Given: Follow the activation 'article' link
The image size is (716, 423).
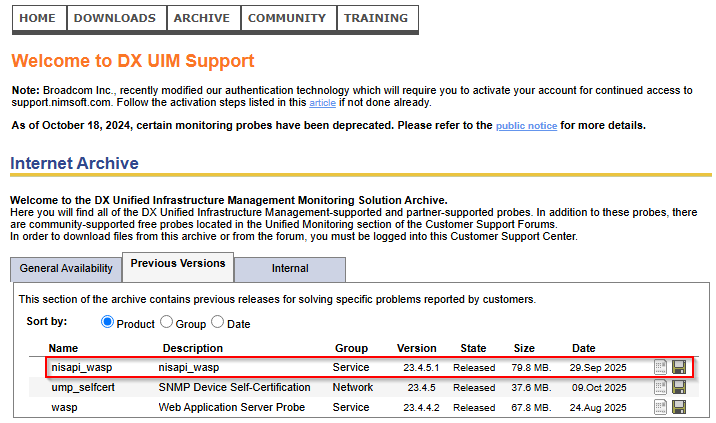Looking at the screenshot, I should 322,103.
